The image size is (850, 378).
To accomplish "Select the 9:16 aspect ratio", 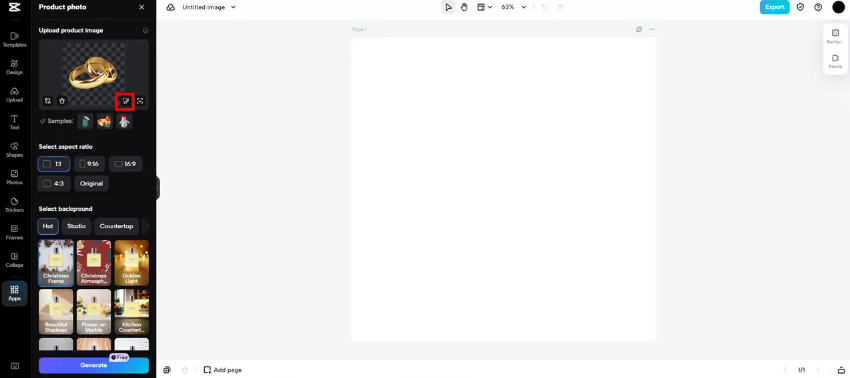I will (x=89, y=164).
